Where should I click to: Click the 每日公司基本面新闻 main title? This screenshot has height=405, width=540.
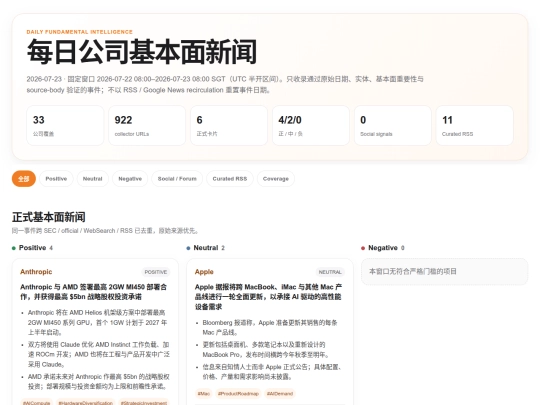pyautogui.click(x=142, y=52)
